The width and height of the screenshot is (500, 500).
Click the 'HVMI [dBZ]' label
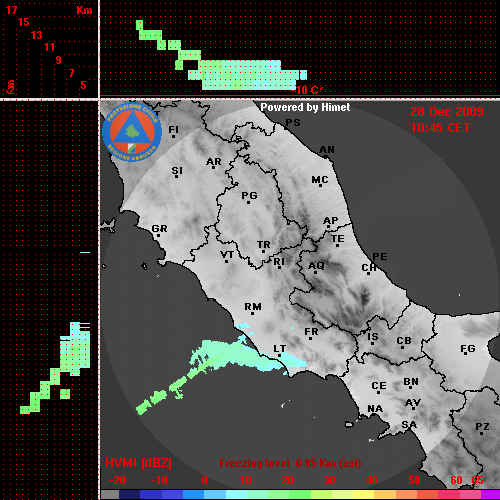coord(138,463)
